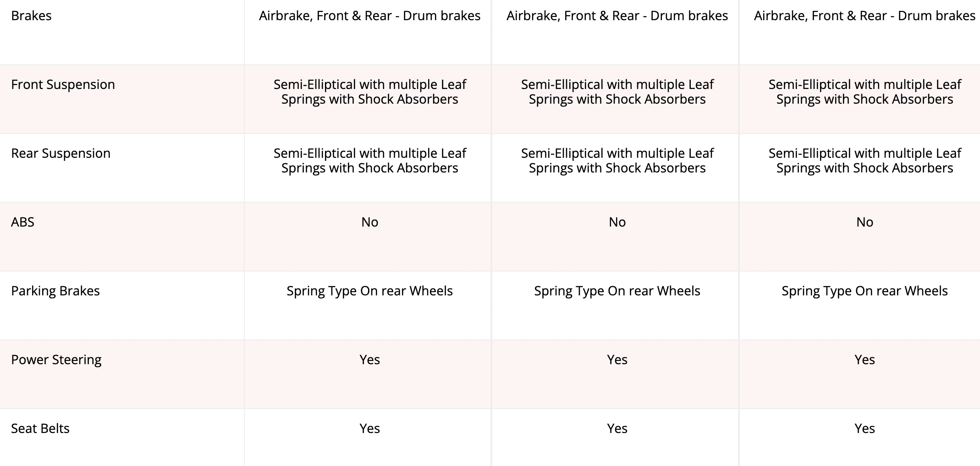This screenshot has width=980, height=466.
Task: Select the ABS row label
Action: coord(22,222)
